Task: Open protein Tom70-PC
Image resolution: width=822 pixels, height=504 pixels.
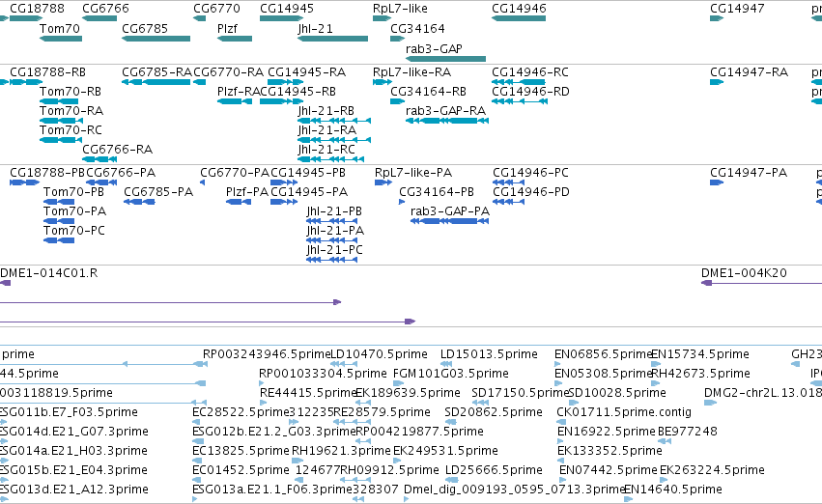Action: [x=59, y=240]
